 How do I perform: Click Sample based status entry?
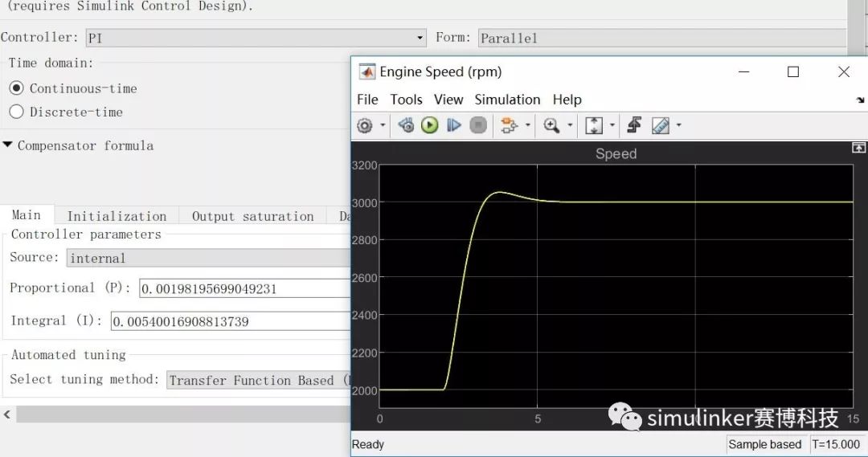tap(764, 444)
